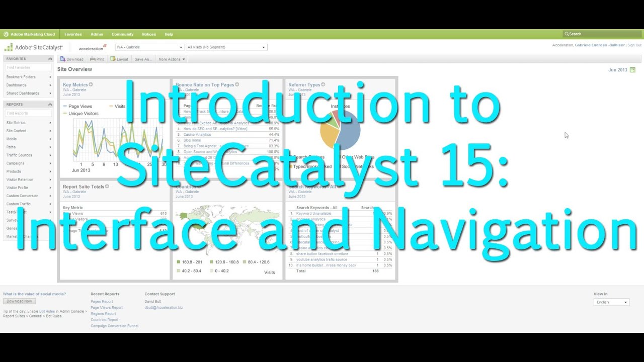
Task: Click the acceleration company logo
Action: tap(93, 48)
